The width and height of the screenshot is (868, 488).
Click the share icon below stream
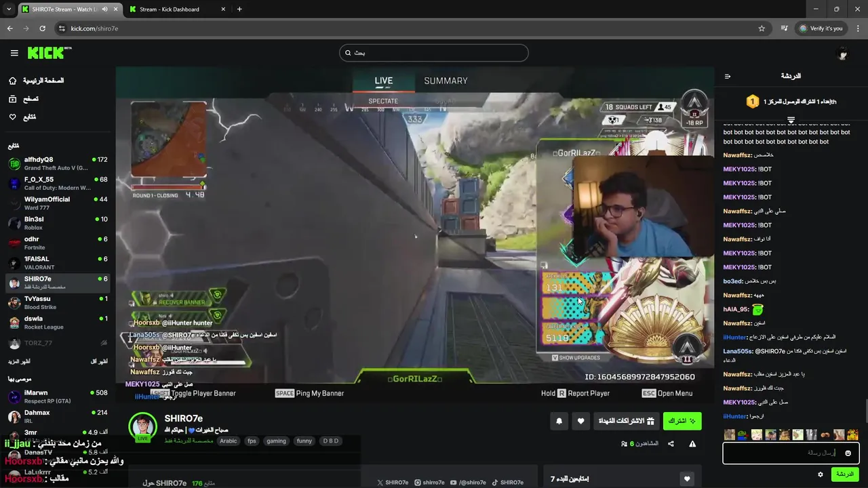pyautogui.click(x=671, y=444)
